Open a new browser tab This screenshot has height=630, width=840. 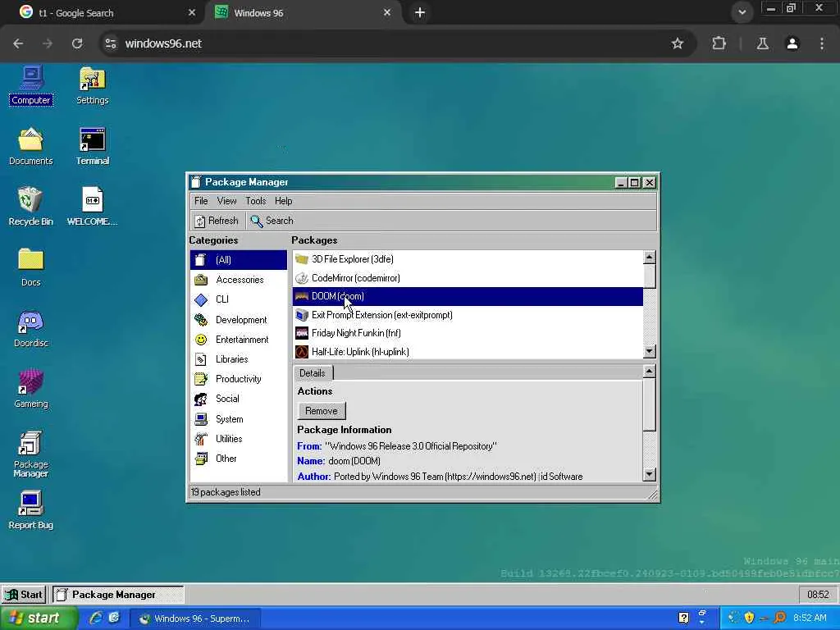click(x=420, y=12)
